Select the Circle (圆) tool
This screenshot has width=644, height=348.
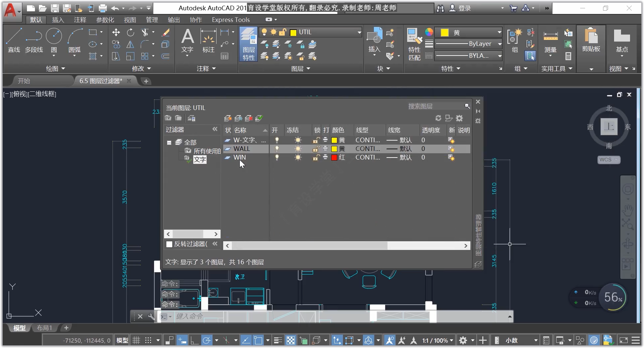(x=54, y=40)
